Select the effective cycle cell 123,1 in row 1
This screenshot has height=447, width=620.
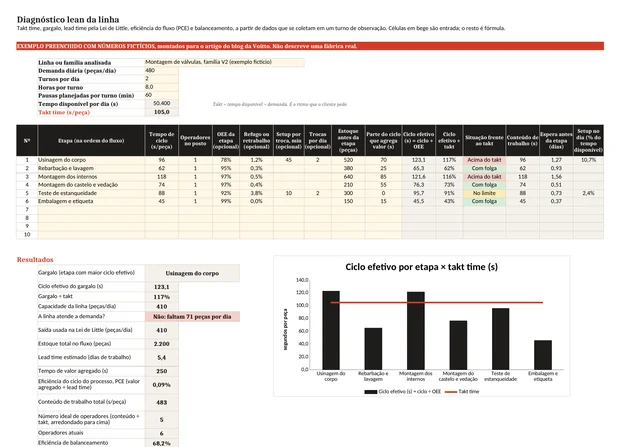[x=419, y=160]
